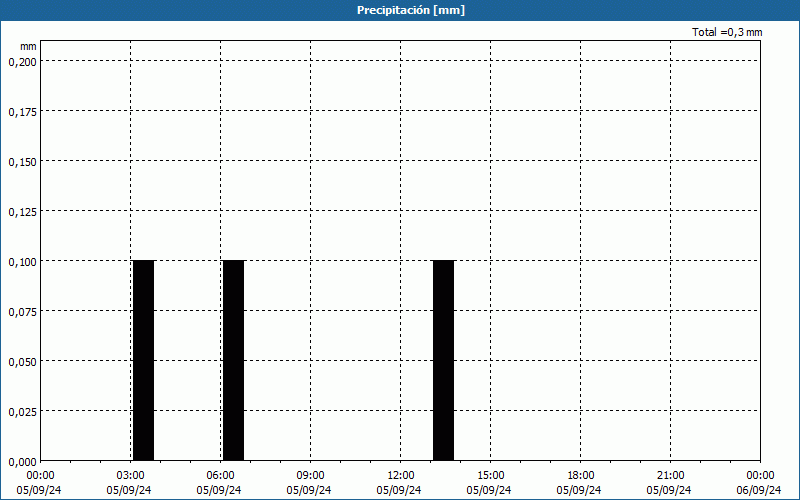The width and height of the screenshot is (800, 500).
Task: Click the Precipitación [mm] chart title
Action: tap(411, 10)
